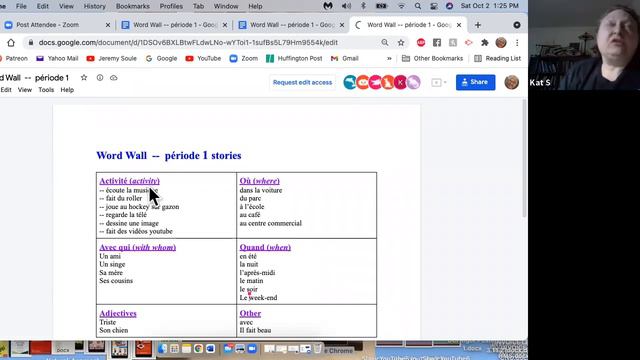Open the Chrome three-dot menu
640x360 pixels.
[x=517, y=42]
